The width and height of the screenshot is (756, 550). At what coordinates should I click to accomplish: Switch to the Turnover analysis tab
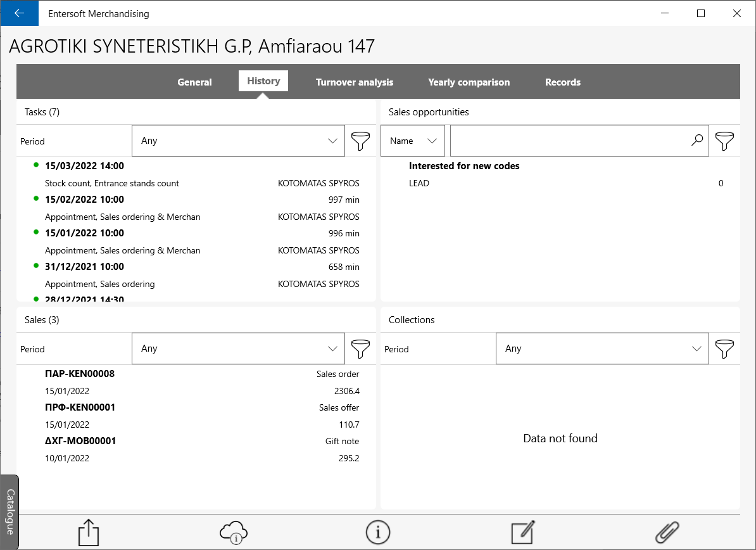[355, 82]
